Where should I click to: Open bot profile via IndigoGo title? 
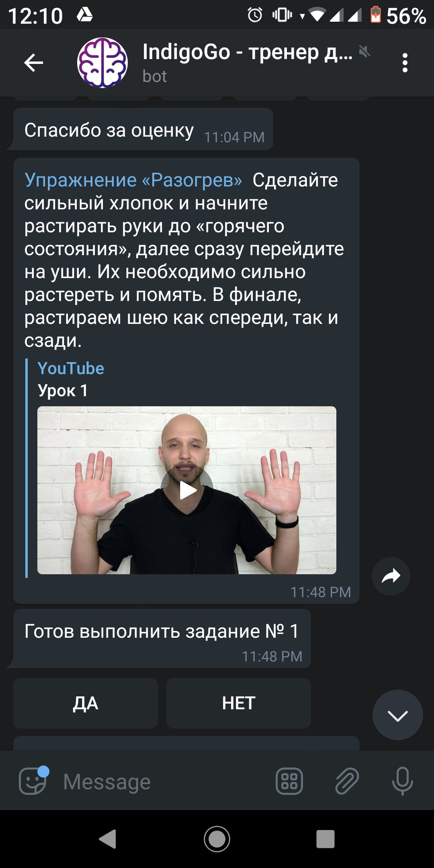point(247,52)
